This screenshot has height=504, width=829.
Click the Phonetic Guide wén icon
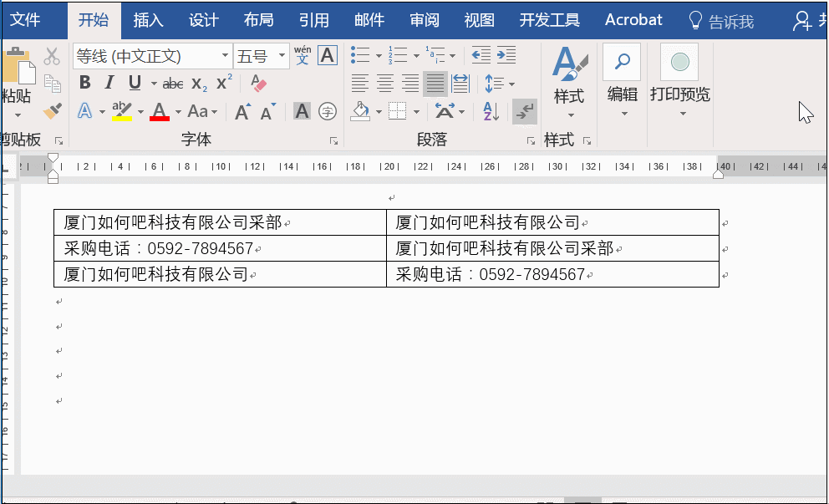pyautogui.click(x=303, y=56)
